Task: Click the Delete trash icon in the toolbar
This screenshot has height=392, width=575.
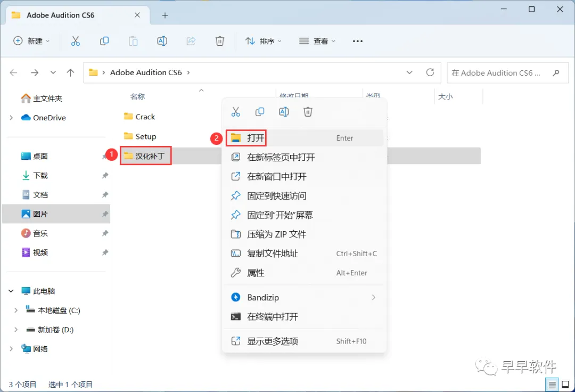Action: coord(220,41)
